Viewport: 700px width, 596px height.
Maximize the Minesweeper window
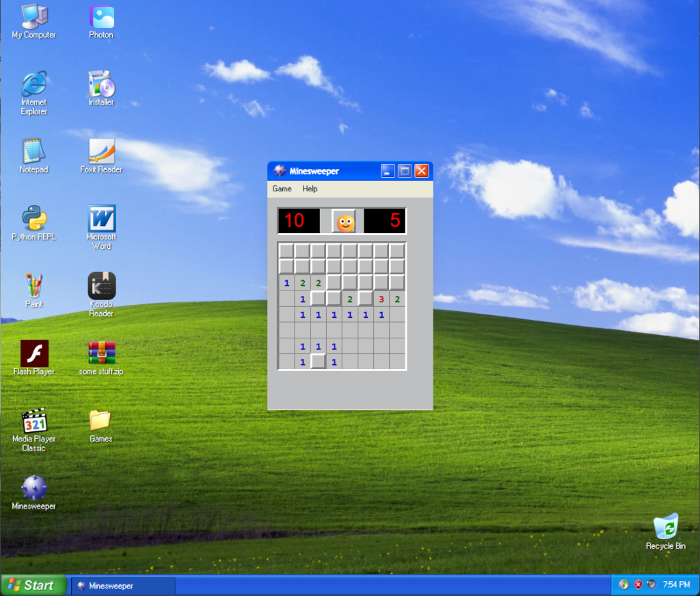(405, 171)
